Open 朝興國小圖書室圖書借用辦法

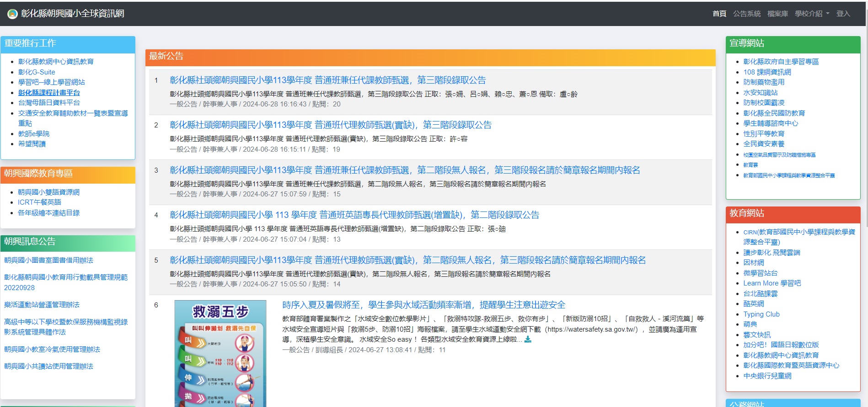click(x=48, y=260)
